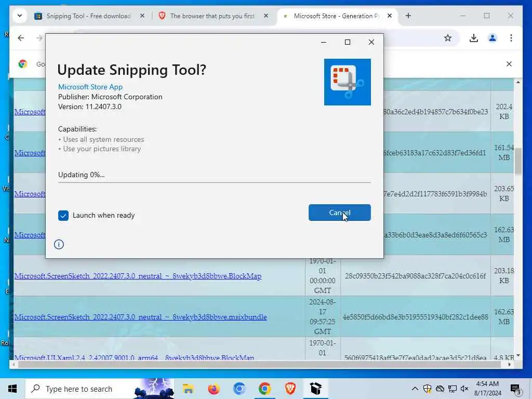The width and height of the screenshot is (532, 399).
Task: Dismiss the Chrome info bar
Action: (x=509, y=64)
